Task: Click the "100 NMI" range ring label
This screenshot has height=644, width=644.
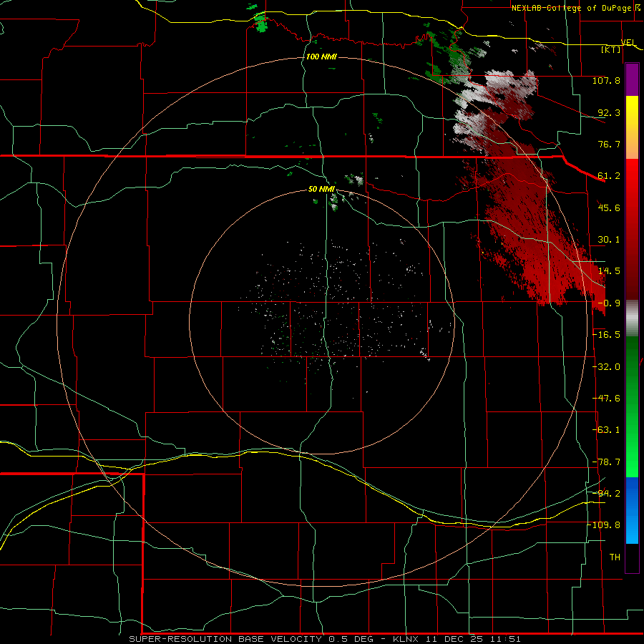Action: (x=321, y=57)
